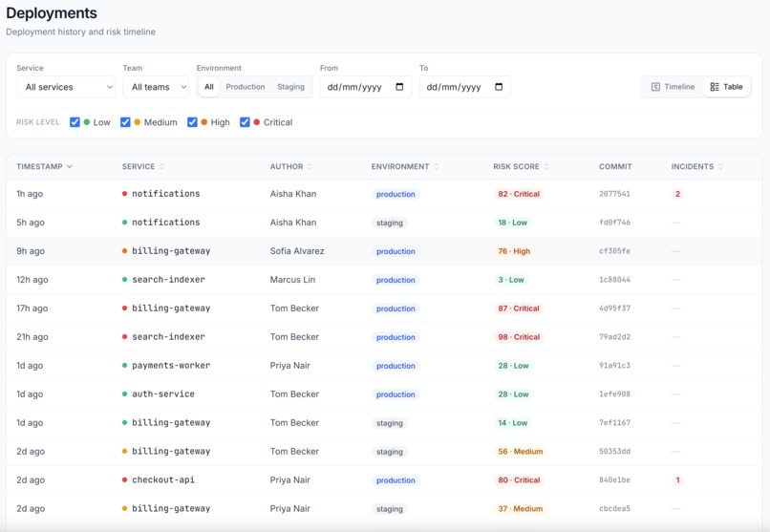Click the To date input field
This screenshot has width=770, height=532.
(x=464, y=87)
